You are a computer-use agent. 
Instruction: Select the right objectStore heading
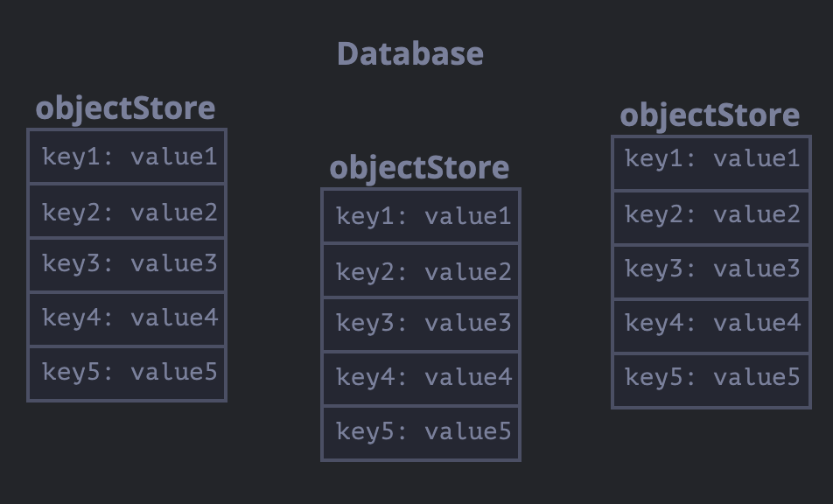point(710,115)
